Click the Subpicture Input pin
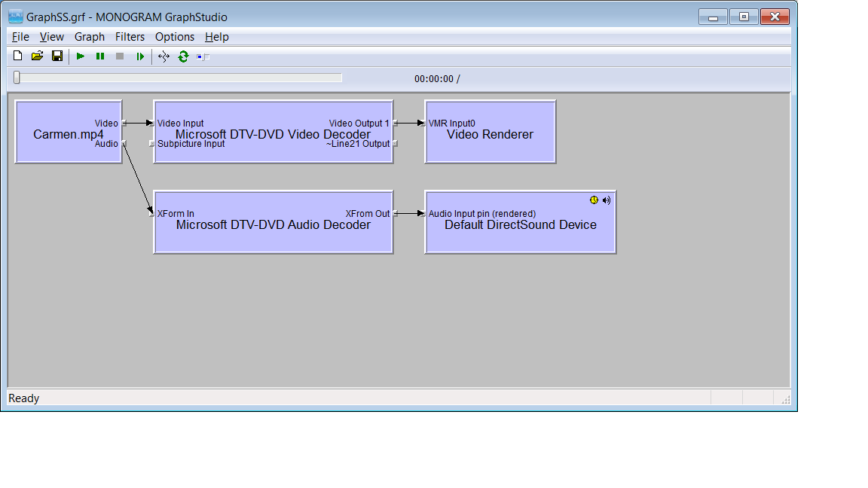 click(x=151, y=144)
